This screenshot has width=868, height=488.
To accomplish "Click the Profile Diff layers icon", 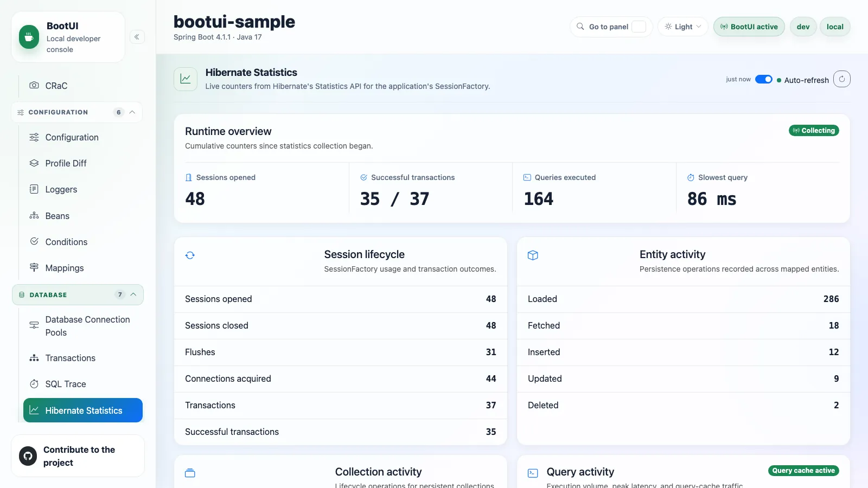I will coord(34,163).
